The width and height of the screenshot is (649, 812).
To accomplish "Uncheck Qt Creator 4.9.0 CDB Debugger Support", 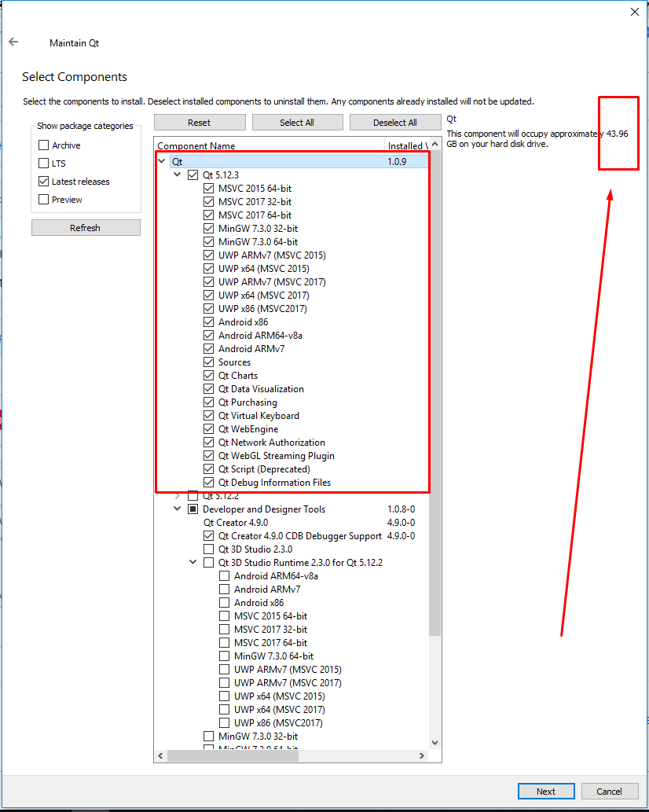I will (x=209, y=536).
